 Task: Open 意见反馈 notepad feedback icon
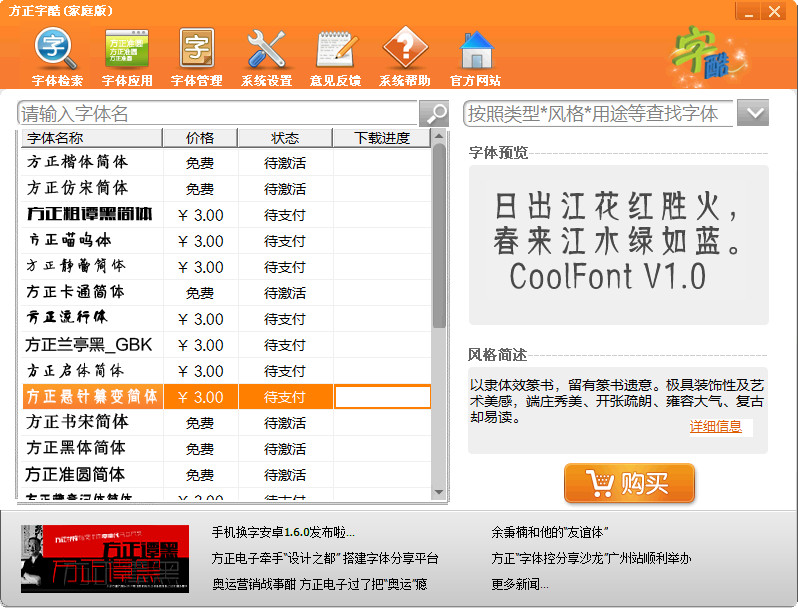click(335, 58)
